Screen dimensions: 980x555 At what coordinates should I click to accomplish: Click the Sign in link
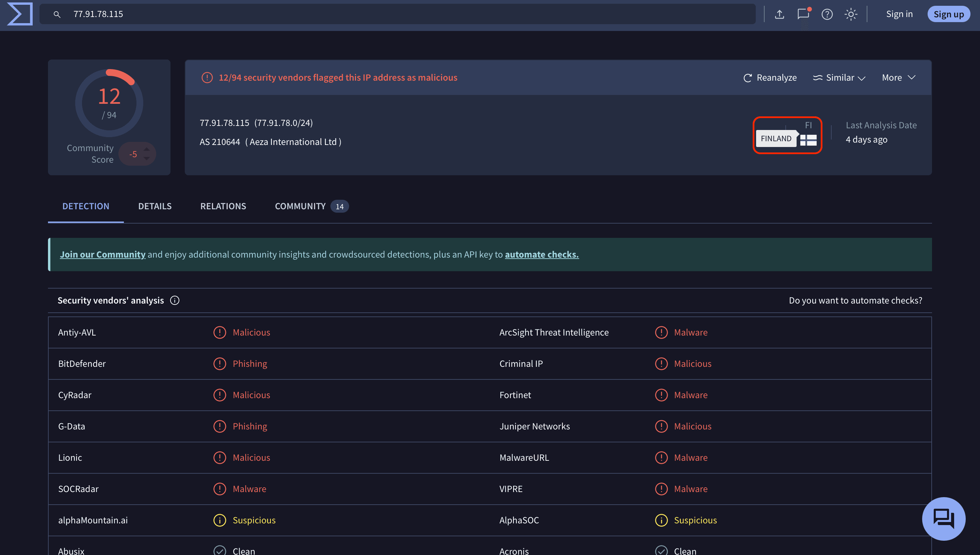click(x=899, y=14)
